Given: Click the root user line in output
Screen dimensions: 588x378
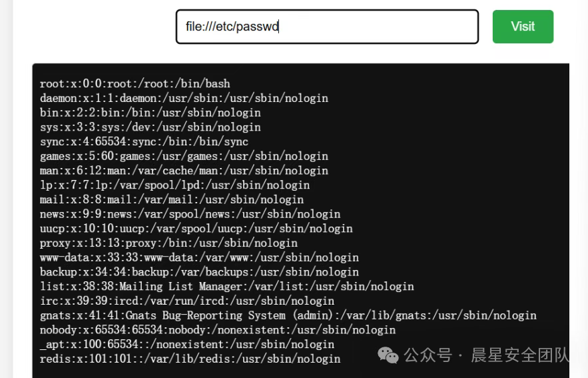Looking at the screenshot, I should pos(135,84).
